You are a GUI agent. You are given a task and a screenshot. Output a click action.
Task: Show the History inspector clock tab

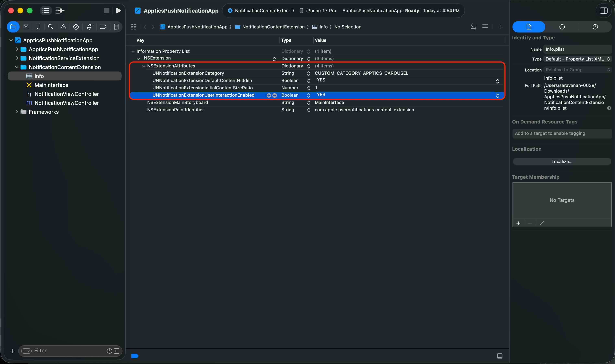tap(562, 27)
